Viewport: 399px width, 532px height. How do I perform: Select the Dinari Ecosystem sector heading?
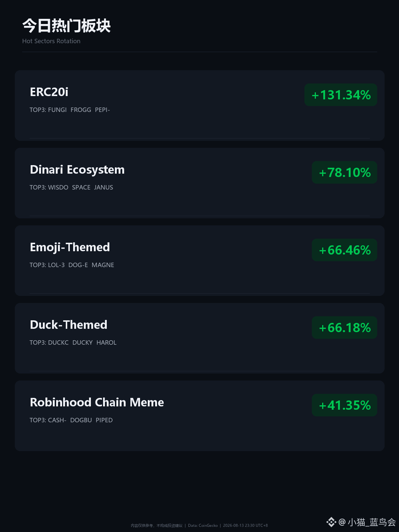pos(77,170)
